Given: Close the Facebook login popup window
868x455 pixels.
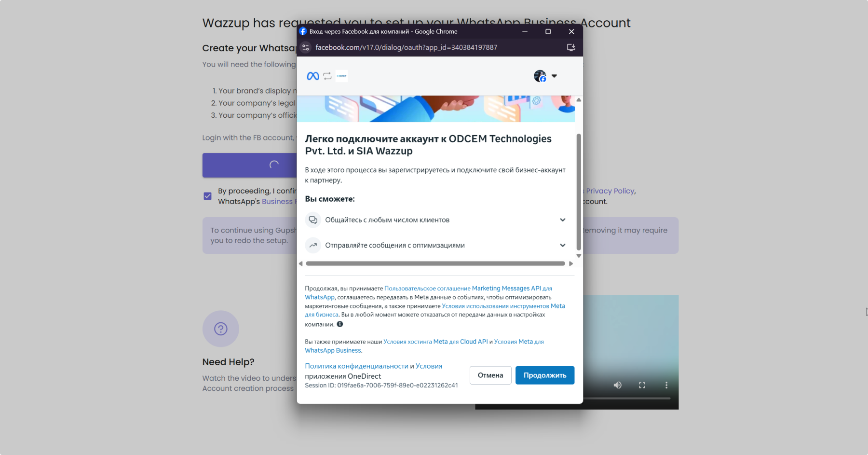Looking at the screenshot, I should pos(571,31).
